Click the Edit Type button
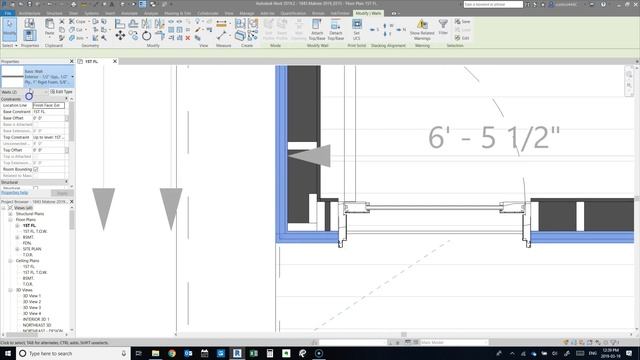Viewport: 640px width, 360px height. [61, 92]
